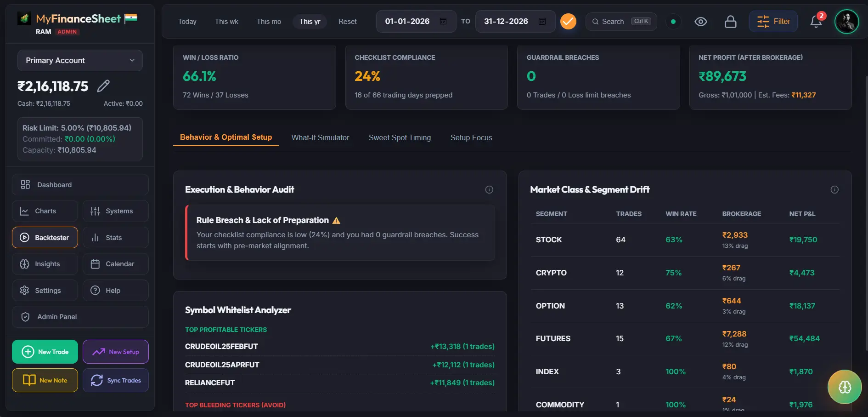The height and width of the screenshot is (417, 868).
Task: Open the Admin Panel
Action: click(x=80, y=317)
